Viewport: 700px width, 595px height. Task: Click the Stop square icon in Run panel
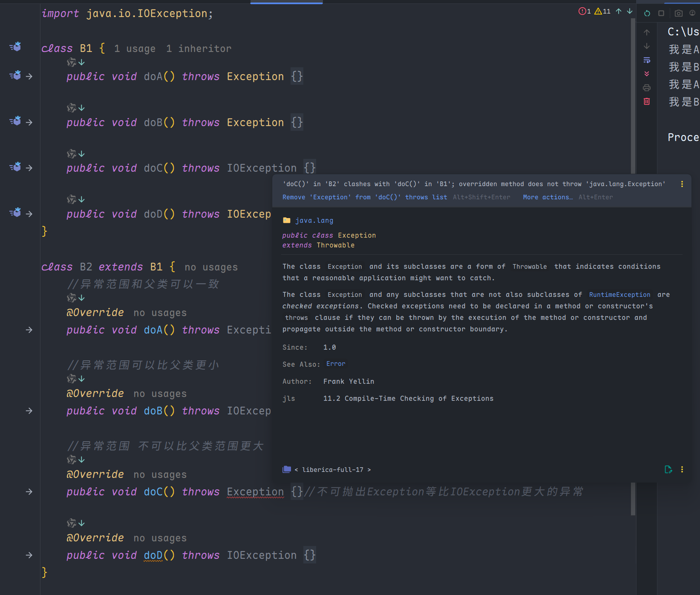pos(661,13)
